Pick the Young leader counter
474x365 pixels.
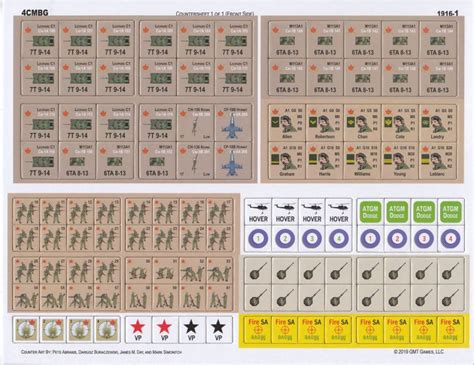[x=400, y=160]
